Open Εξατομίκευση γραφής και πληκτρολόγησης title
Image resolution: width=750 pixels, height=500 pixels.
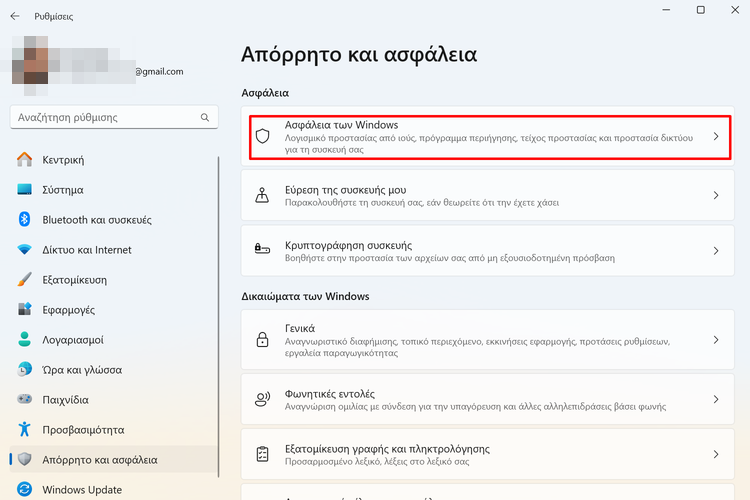(387, 449)
